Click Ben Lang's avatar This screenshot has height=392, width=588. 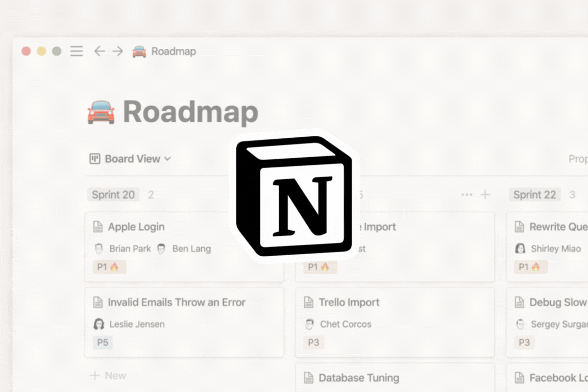[x=162, y=249]
